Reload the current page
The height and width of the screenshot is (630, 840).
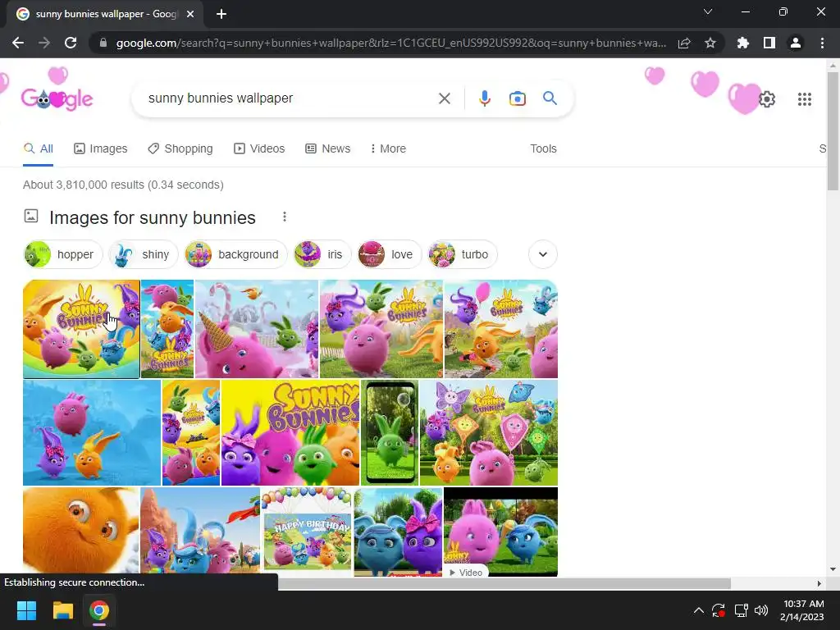tap(71, 43)
